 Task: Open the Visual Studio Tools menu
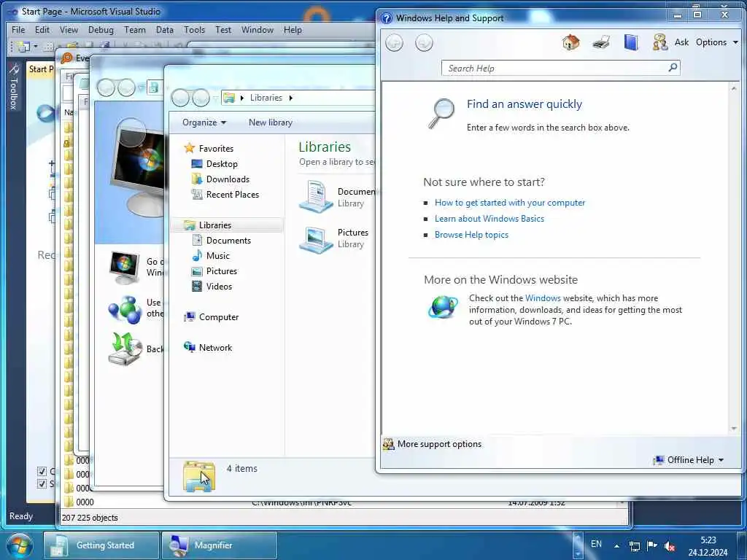pos(194,29)
